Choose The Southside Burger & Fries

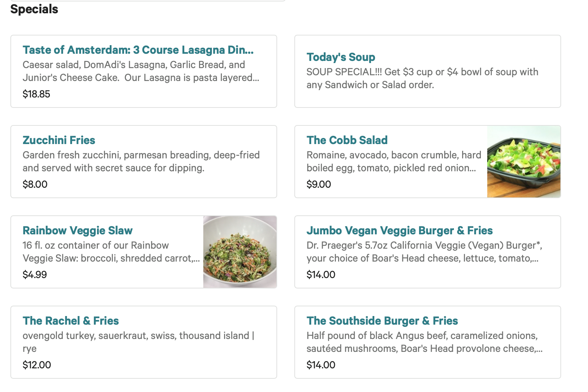(x=382, y=321)
